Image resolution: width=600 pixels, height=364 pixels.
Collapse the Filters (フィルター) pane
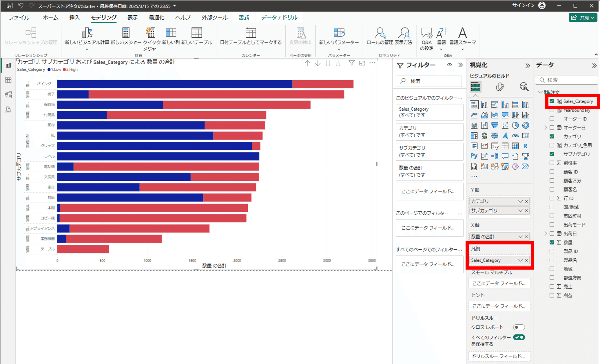pos(460,65)
